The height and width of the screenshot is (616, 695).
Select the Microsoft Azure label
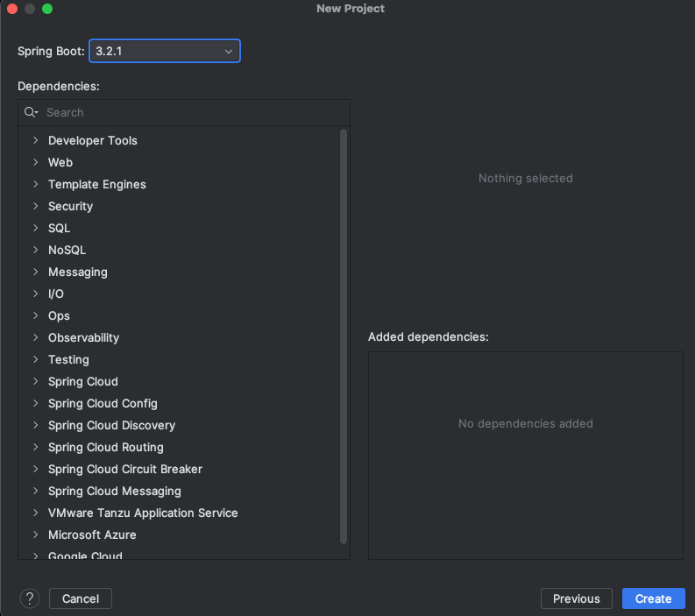[92, 535]
